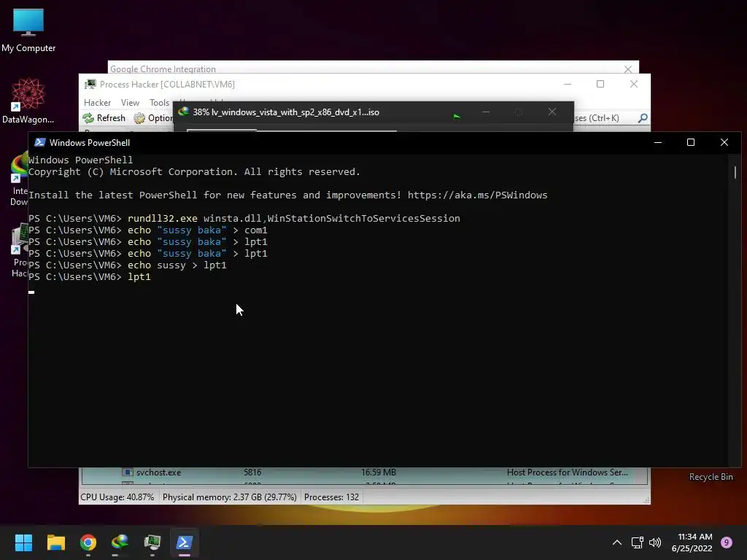Click the 'echo sussy > lpt1' command line
The width and height of the screenshot is (747, 560).
pos(177,265)
